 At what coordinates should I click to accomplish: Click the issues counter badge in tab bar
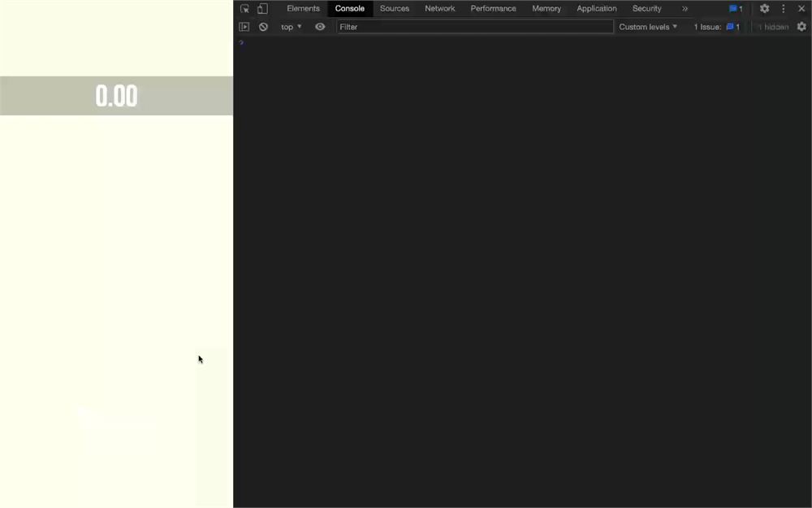[736, 9]
